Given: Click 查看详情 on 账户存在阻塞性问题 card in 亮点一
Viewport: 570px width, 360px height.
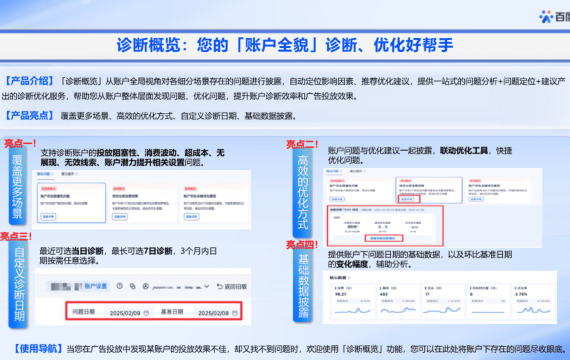Looking at the screenshot, I should (x=49, y=217).
